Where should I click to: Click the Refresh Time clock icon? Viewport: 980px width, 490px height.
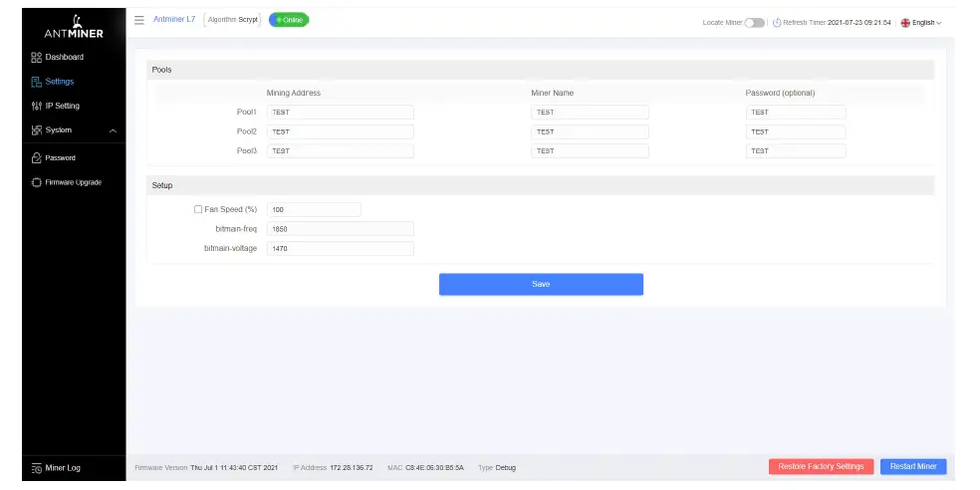click(x=777, y=23)
